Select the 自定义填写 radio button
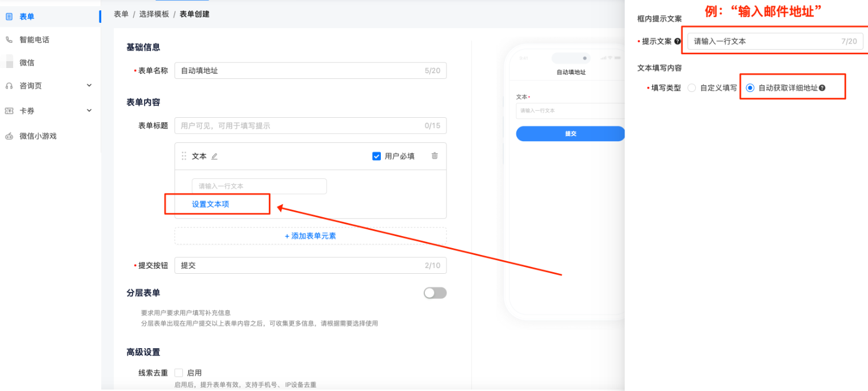The width and height of the screenshot is (868, 391). 692,88
